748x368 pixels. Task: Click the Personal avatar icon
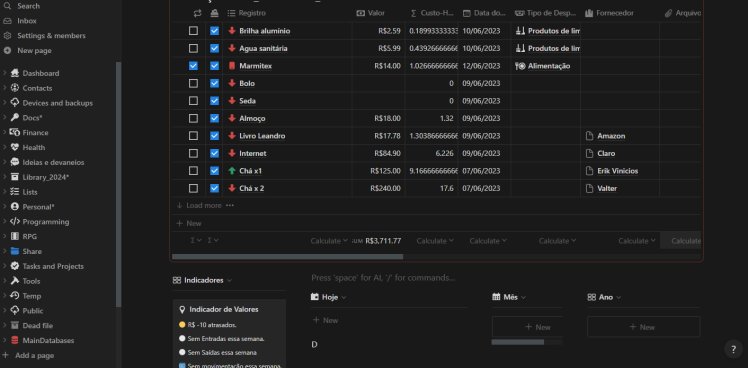(14, 207)
